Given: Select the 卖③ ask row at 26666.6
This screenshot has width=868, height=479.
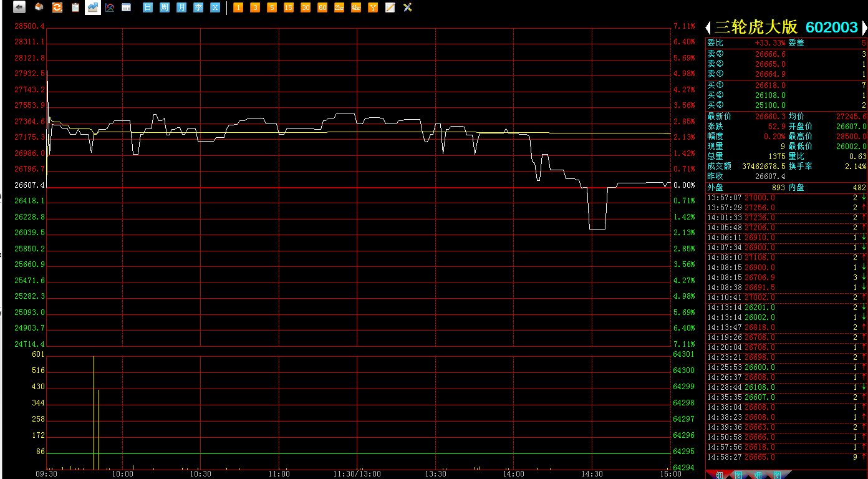Looking at the screenshot, I should [786, 54].
